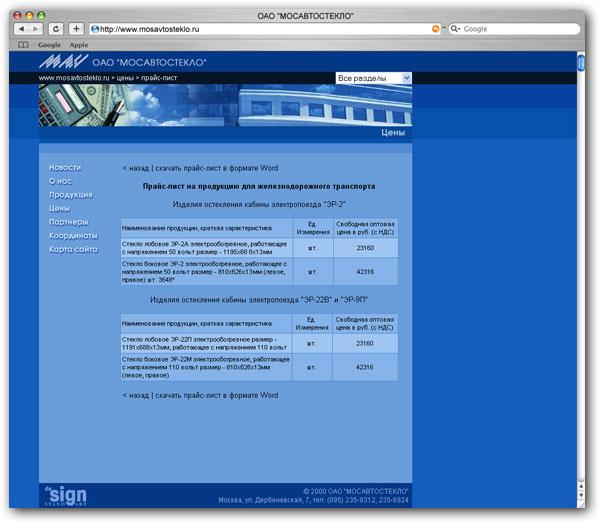Open the bookmarks library book icon
Screen dimensions: 600x523
click(x=23, y=45)
